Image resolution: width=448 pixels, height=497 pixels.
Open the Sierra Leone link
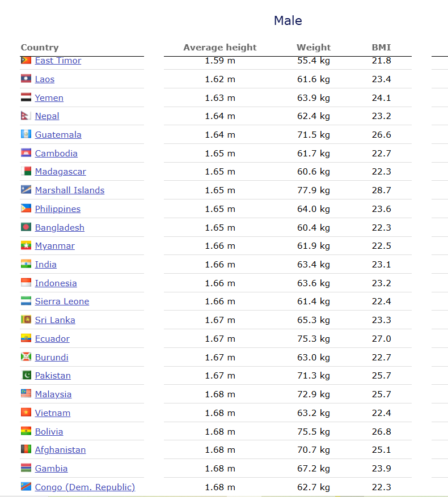(x=62, y=301)
